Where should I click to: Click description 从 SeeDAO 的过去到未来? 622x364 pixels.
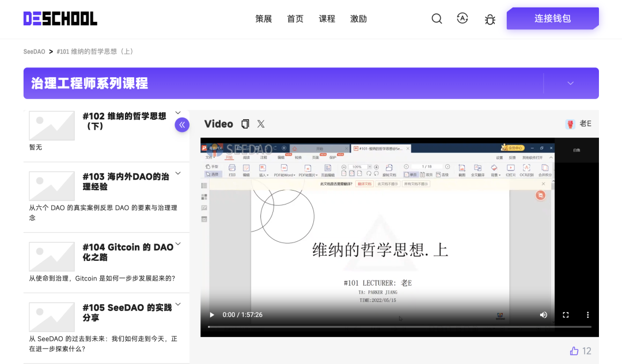[x=103, y=344]
